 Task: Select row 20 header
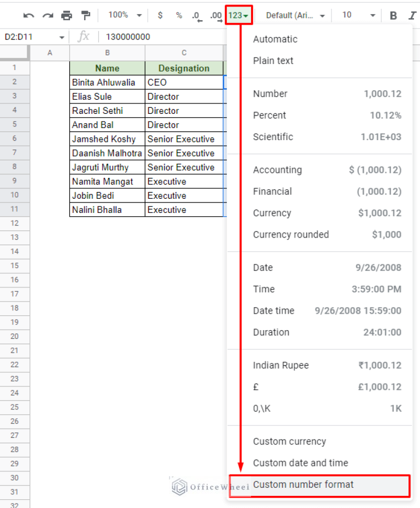pos(15,336)
